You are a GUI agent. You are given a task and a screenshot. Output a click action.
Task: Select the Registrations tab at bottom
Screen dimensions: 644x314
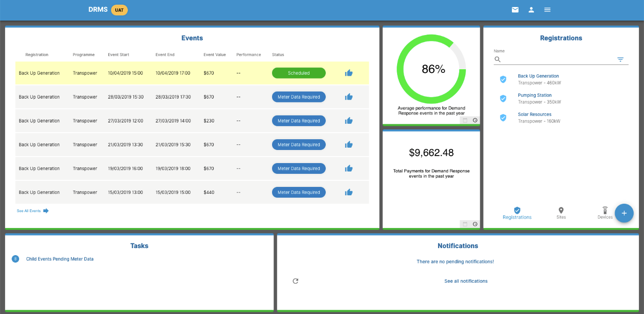click(x=517, y=213)
